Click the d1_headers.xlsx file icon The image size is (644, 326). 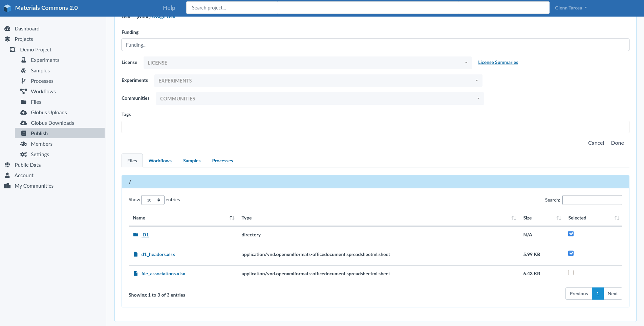136,254
